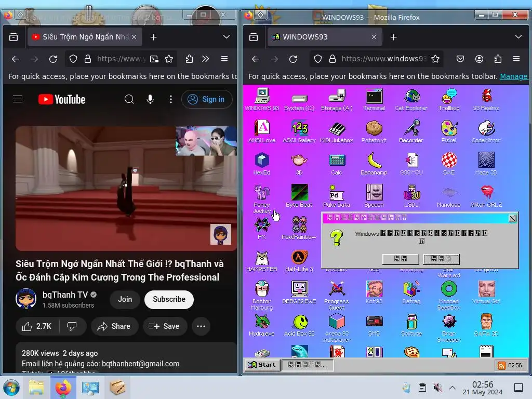The width and height of the screenshot is (532, 399).
Task: Open Doctor Marburg icon
Action: (x=262, y=295)
